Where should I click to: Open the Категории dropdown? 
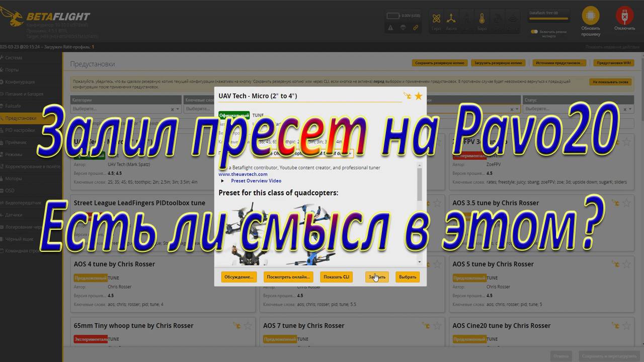(126, 109)
